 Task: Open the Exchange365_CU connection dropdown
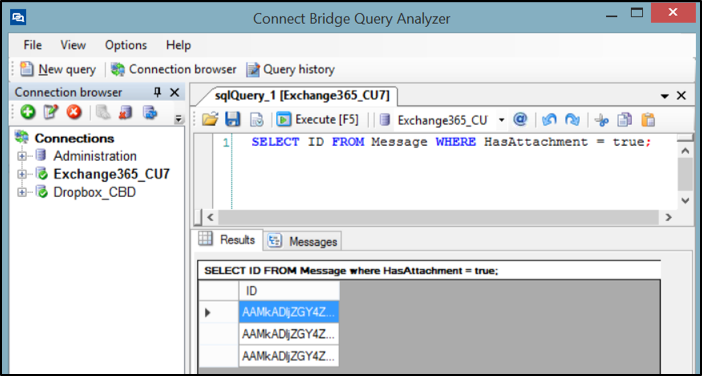tap(502, 120)
